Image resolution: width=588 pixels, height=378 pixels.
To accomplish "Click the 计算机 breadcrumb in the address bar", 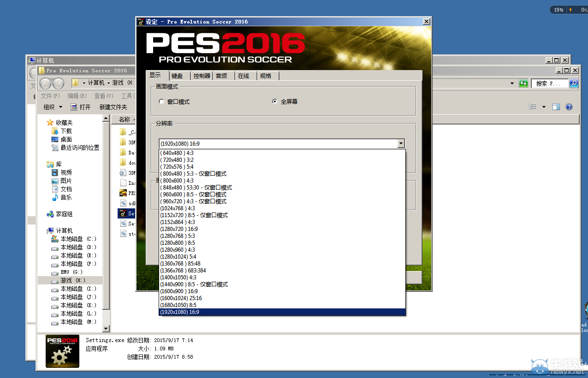I will [x=96, y=83].
